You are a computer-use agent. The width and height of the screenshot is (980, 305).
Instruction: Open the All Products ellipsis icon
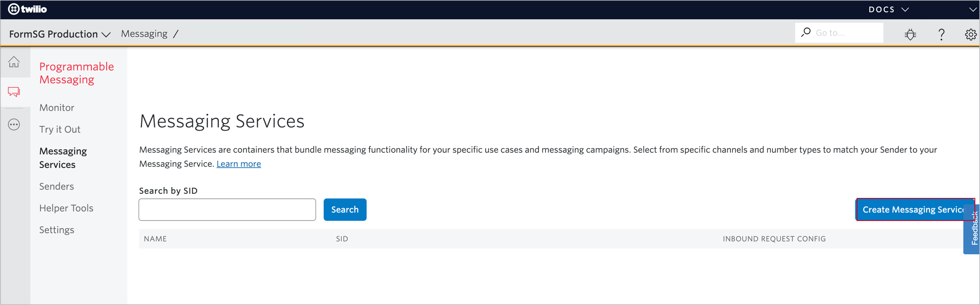[14, 125]
